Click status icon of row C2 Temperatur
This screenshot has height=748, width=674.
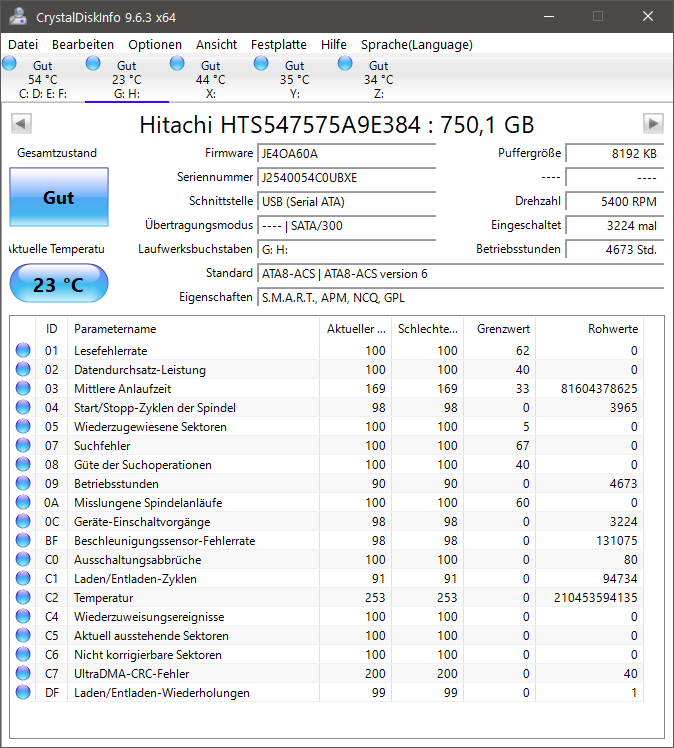coord(23,597)
